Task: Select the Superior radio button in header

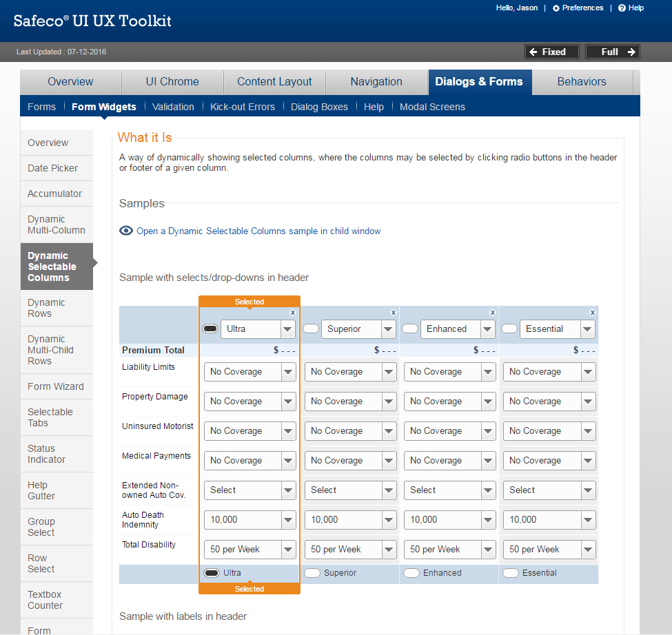Action: click(312, 329)
